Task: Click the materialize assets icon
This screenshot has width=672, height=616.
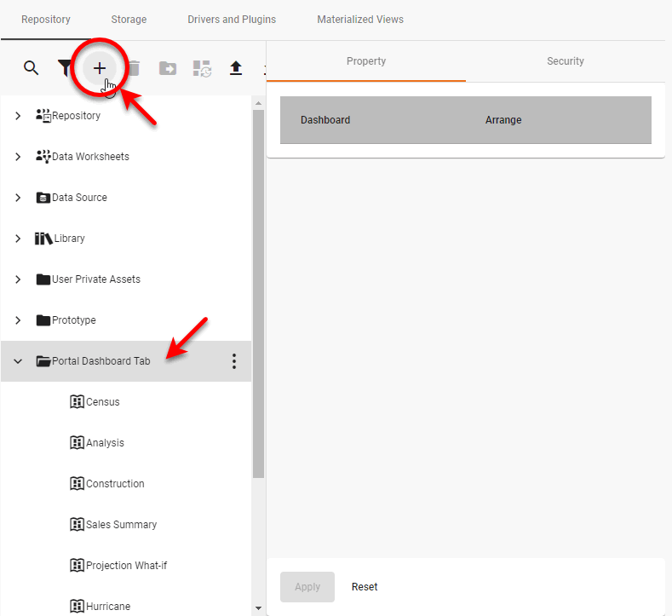Action: 202,69
